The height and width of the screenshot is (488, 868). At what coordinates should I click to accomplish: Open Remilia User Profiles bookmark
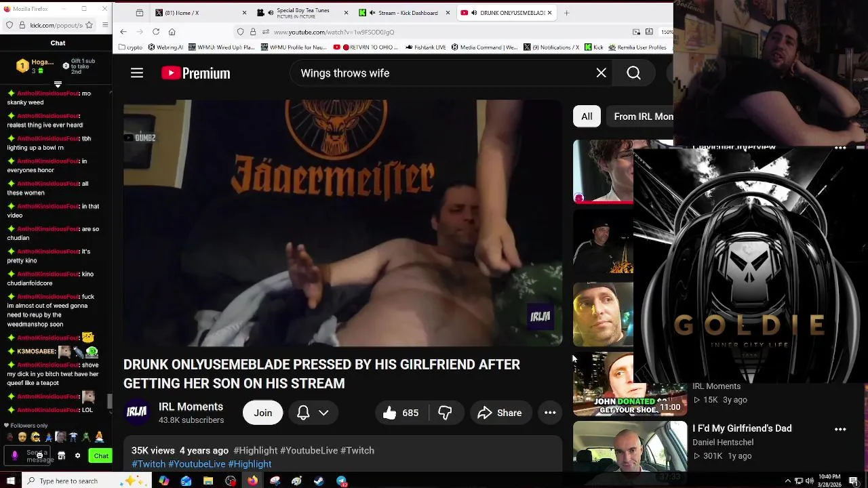point(637,47)
